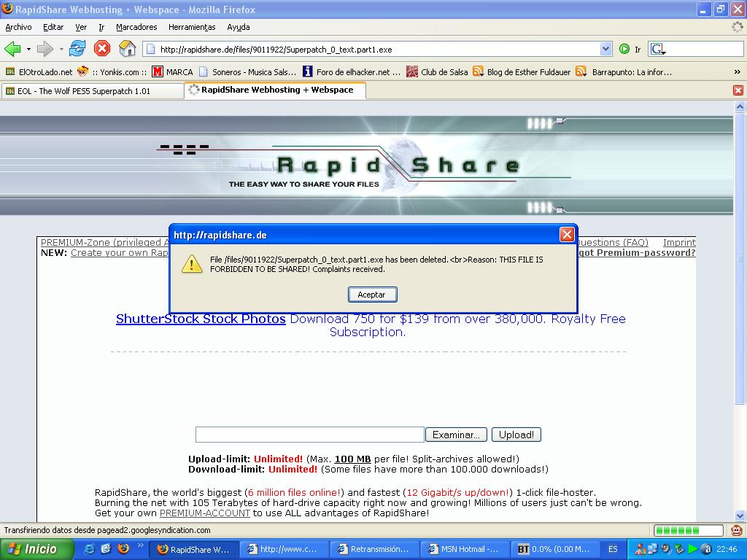The height and width of the screenshot is (560, 747).
Task: Click the page loading progress bar
Action: click(689, 531)
